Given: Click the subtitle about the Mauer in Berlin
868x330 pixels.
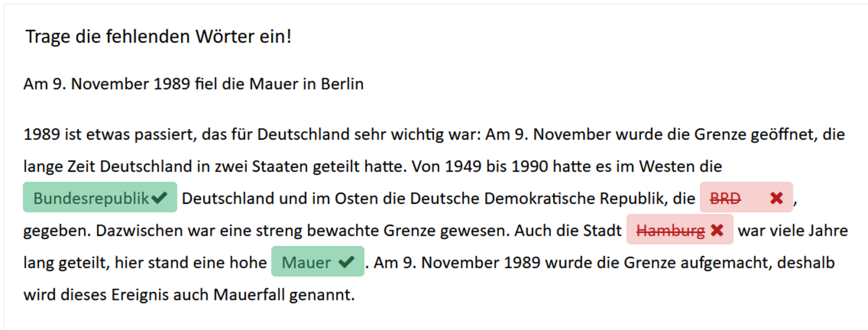Looking at the screenshot, I should click(193, 84).
